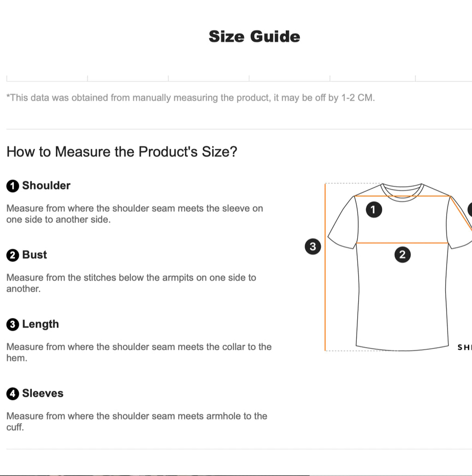Click the armhole-to-cuff sleeves description

pos(136,421)
